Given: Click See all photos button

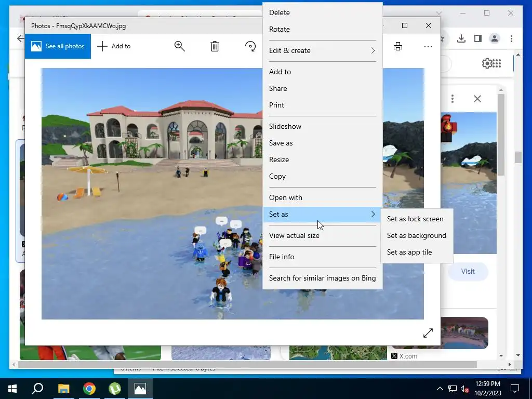Looking at the screenshot, I should tap(58, 46).
